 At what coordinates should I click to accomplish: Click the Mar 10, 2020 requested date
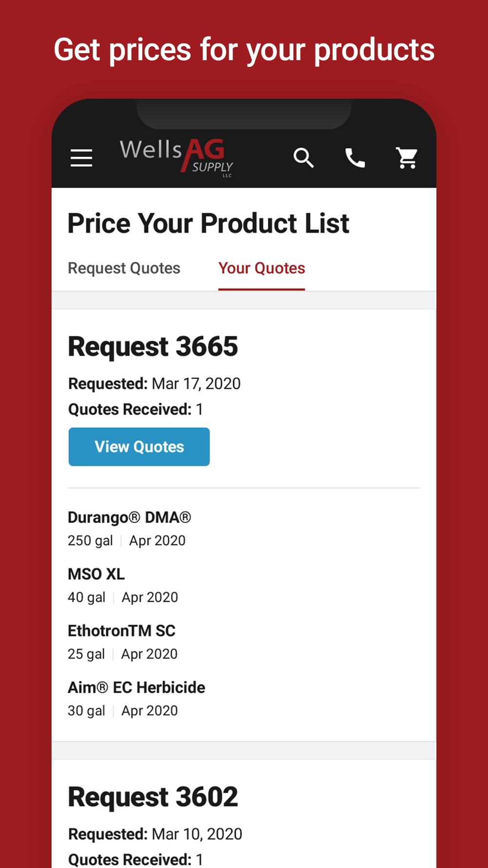tap(197, 834)
